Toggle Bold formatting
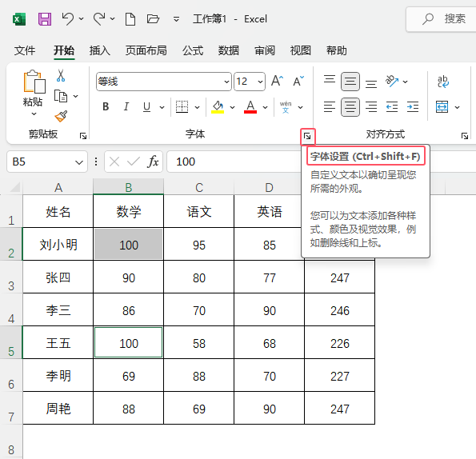Viewport: 476px width, 459px height. (x=106, y=107)
